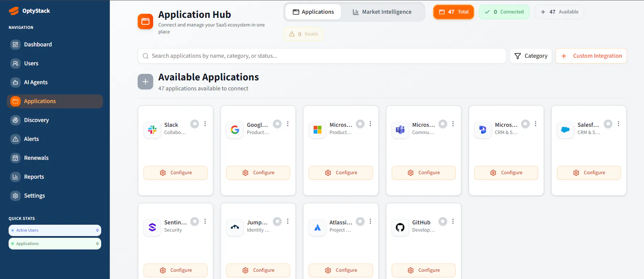644x279 pixels.
Task: Click the Application Hub orange header icon
Action: (x=145, y=21)
